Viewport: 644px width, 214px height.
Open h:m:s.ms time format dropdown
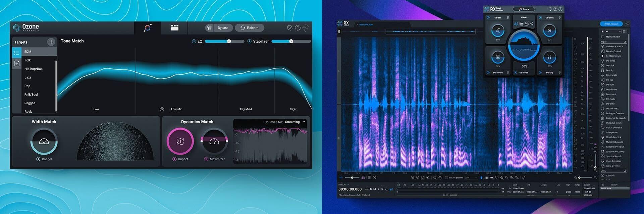click(x=344, y=185)
